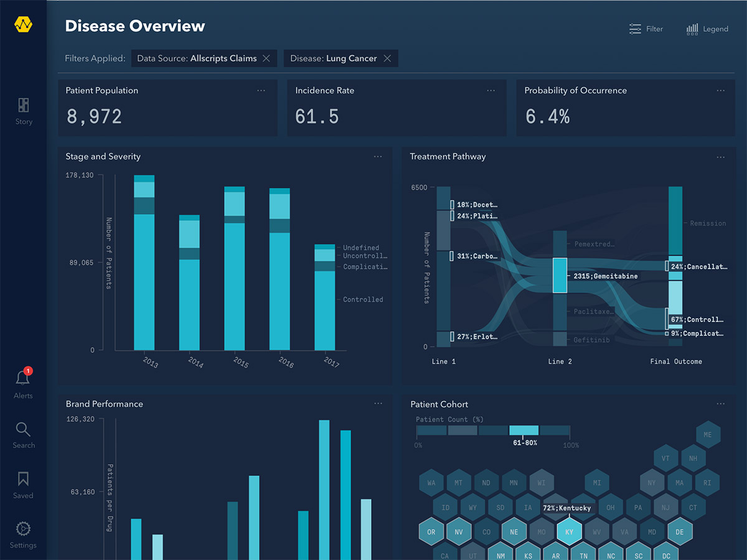Image resolution: width=747 pixels, height=560 pixels.
Task: Open the Filter panel
Action: click(x=646, y=29)
